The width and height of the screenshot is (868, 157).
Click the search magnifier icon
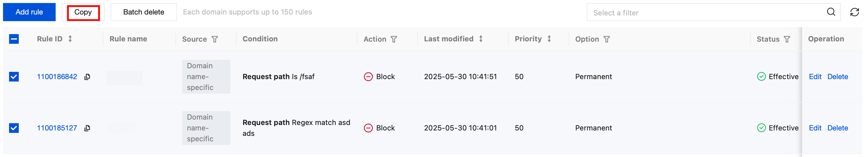830,12
